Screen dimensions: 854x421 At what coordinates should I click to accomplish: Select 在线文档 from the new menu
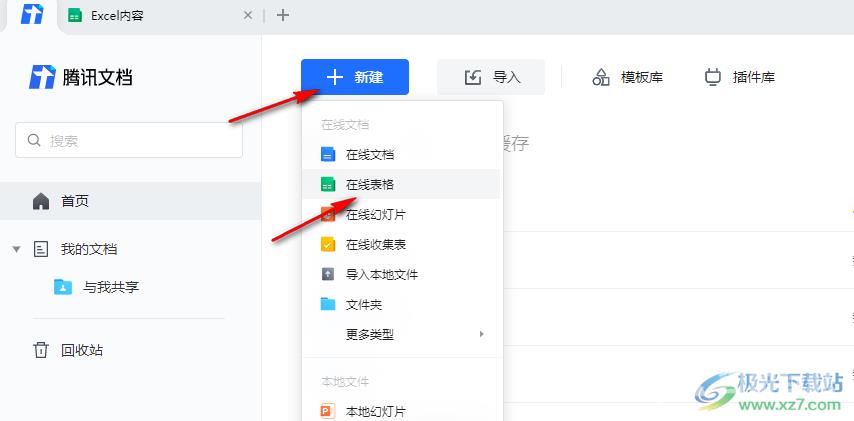[402, 155]
